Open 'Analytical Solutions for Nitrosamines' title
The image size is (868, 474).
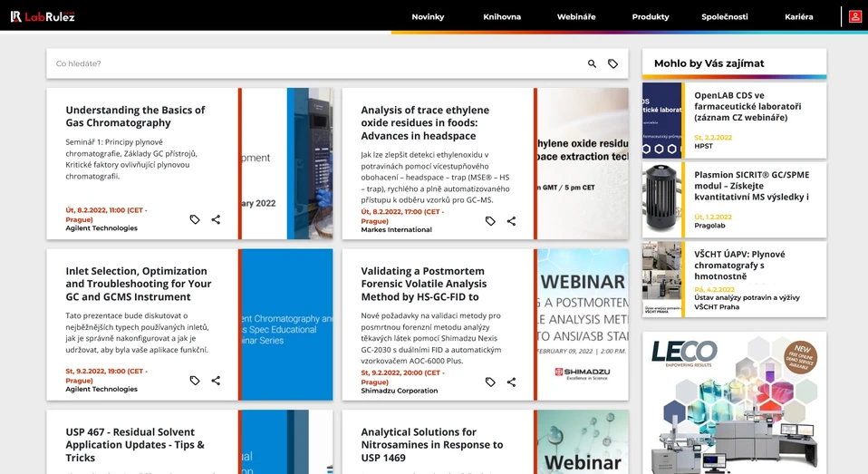(x=432, y=445)
